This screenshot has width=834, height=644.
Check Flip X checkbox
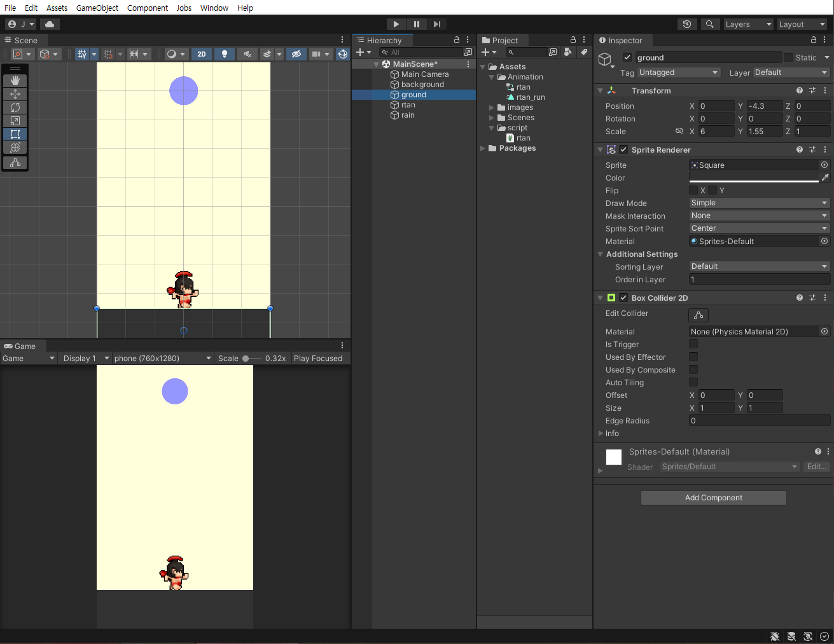tap(693, 190)
